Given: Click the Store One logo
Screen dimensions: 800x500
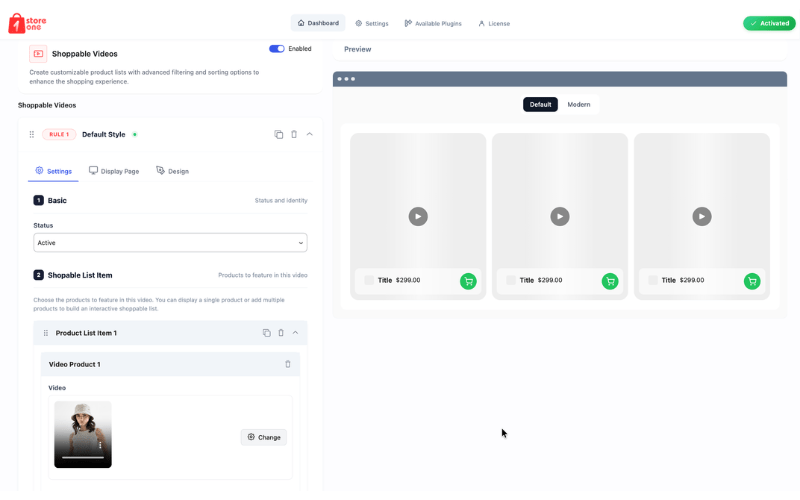Looking at the screenshot, I should 27,23.
